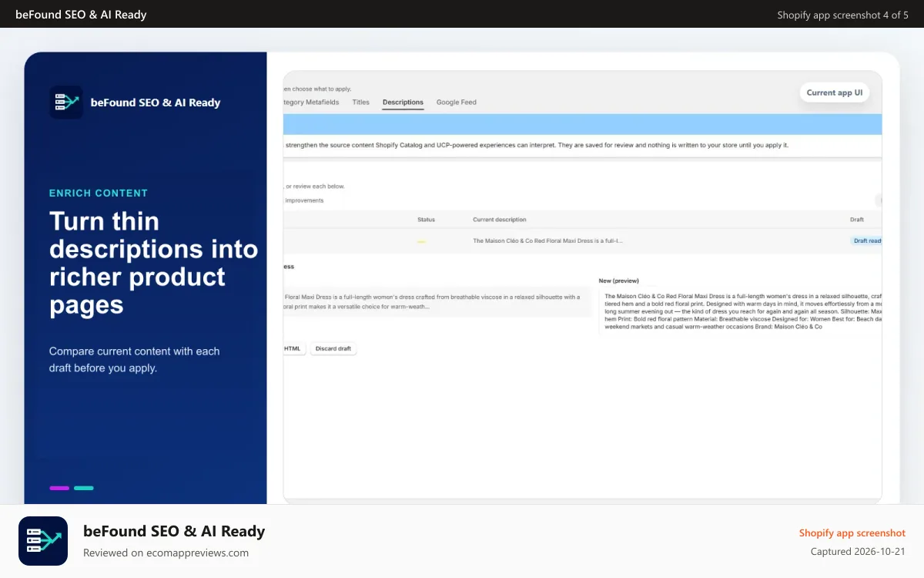Viewport: 924px width, 578px height.
Task: Switch to the Titles tab
Action: coord(360,102)
